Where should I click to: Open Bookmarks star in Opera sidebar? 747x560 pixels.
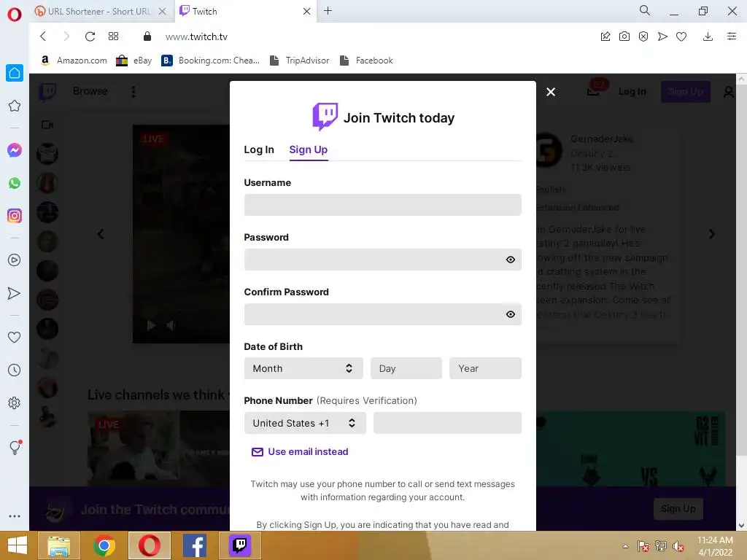pyautogui.click(x=15, y=106)
